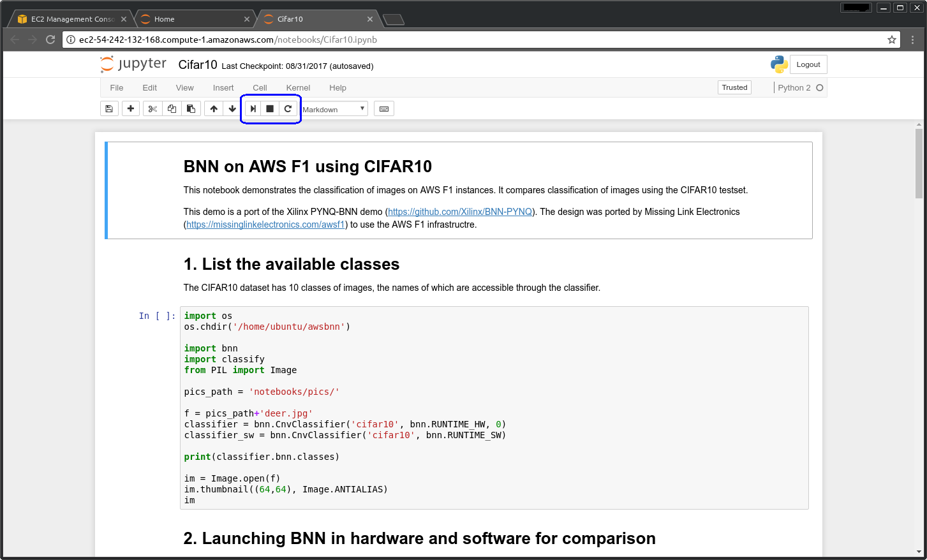The height and width of the screenshot is (560, 927).
Task: Open the Cell menu
Action: click(x=260, y=88)
